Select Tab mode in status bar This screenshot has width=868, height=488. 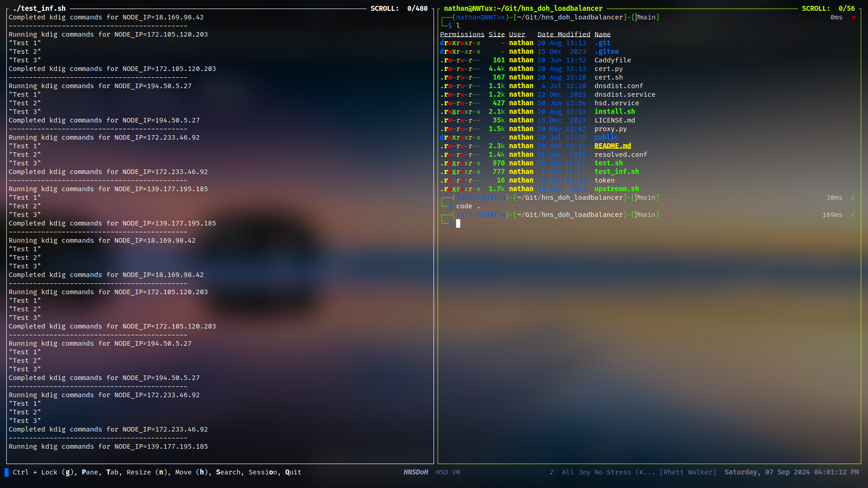click(x=112, y=472)
